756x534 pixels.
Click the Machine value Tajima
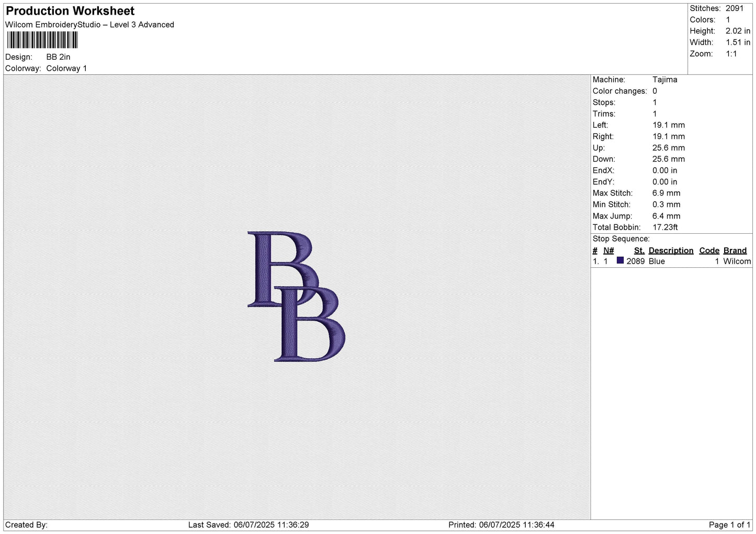click(x=664, y=79)
